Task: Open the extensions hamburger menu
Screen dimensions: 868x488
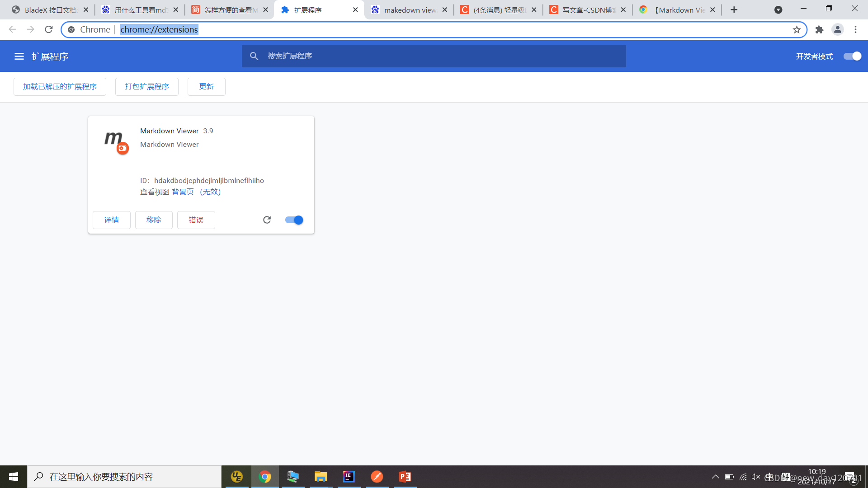Action: click(x=19, y=56)
